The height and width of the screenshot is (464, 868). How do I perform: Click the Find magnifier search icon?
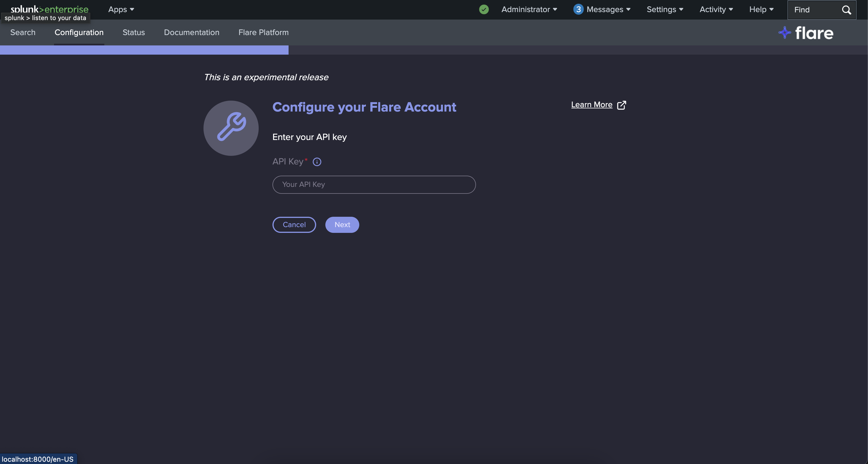coord(846,10)
